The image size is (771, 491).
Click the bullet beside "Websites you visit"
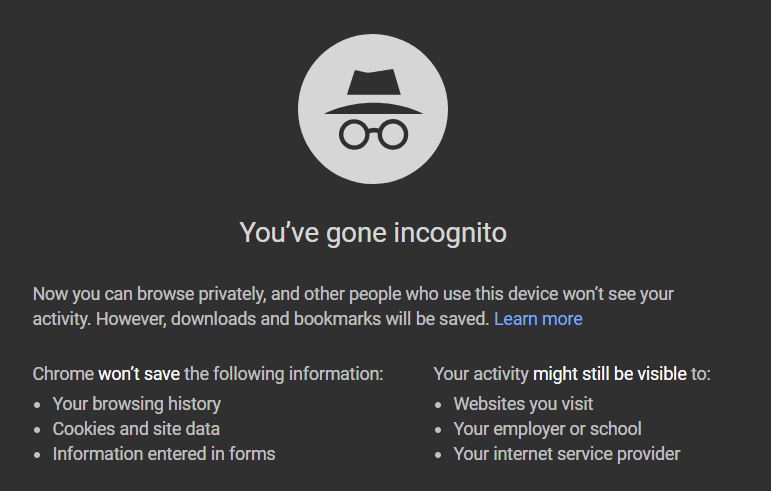[x=438, y=405]
